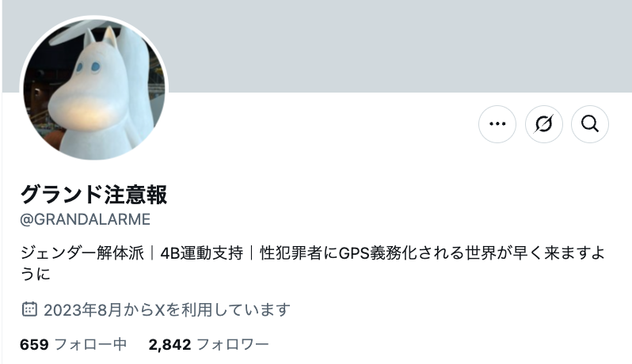
Task: Click the magnifier search icon on profile
Action: coord(590,124)
